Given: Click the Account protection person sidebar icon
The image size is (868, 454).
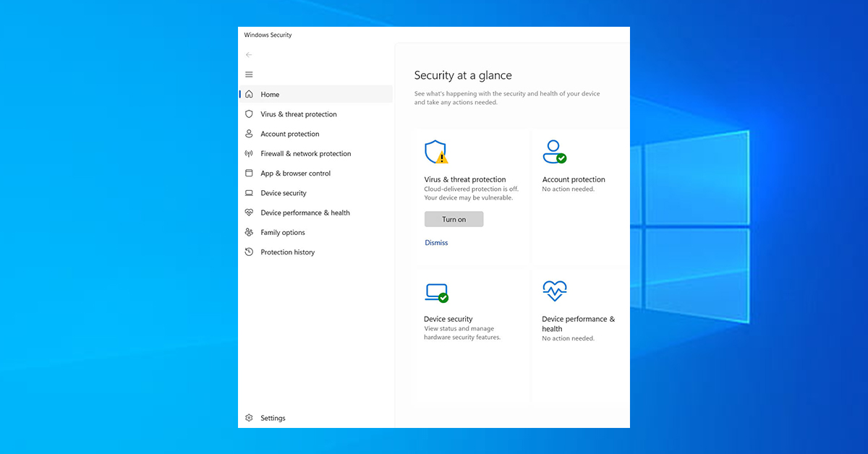Looking at the screenshot, I should [249, 134].
